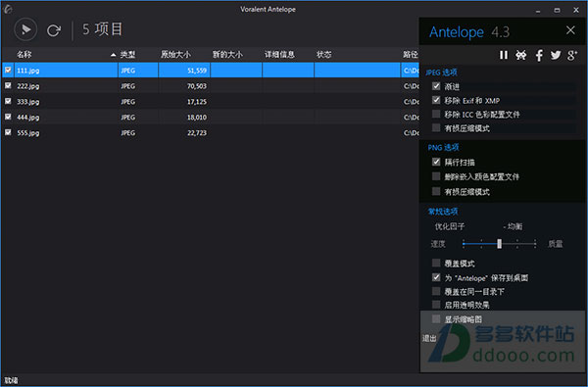Click original size value 70,503

click(197, 86)
